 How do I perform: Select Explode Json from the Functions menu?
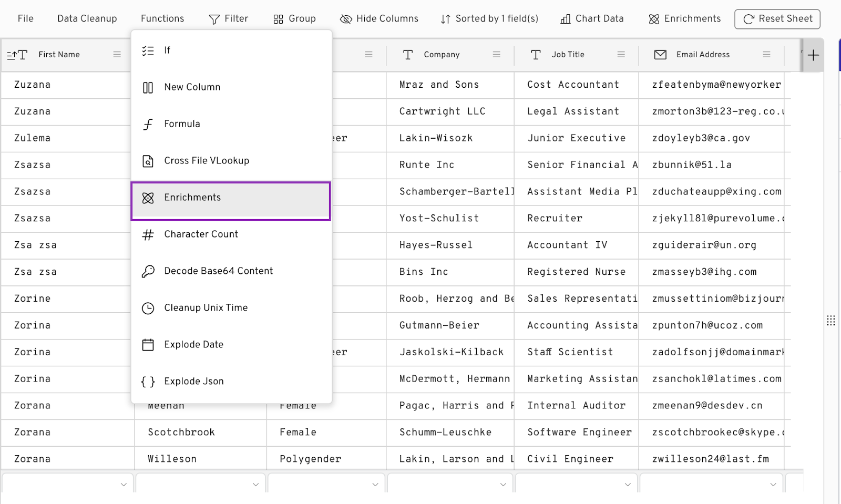[x=193, y=381]
